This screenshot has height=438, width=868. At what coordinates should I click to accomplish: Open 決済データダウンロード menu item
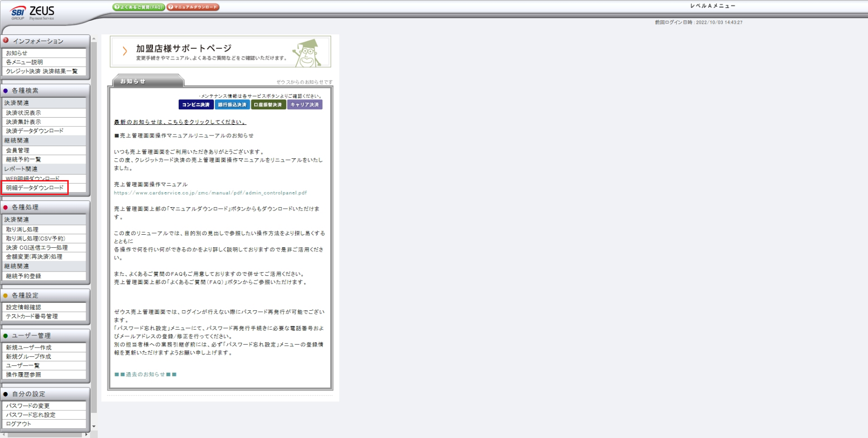(35, 131)
